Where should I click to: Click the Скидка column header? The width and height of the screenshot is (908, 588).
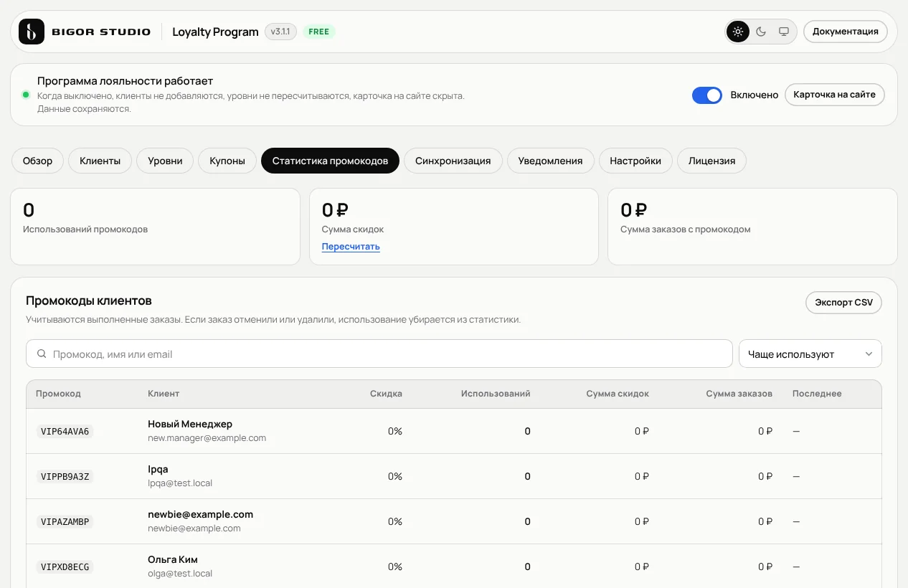pos(386,394)
